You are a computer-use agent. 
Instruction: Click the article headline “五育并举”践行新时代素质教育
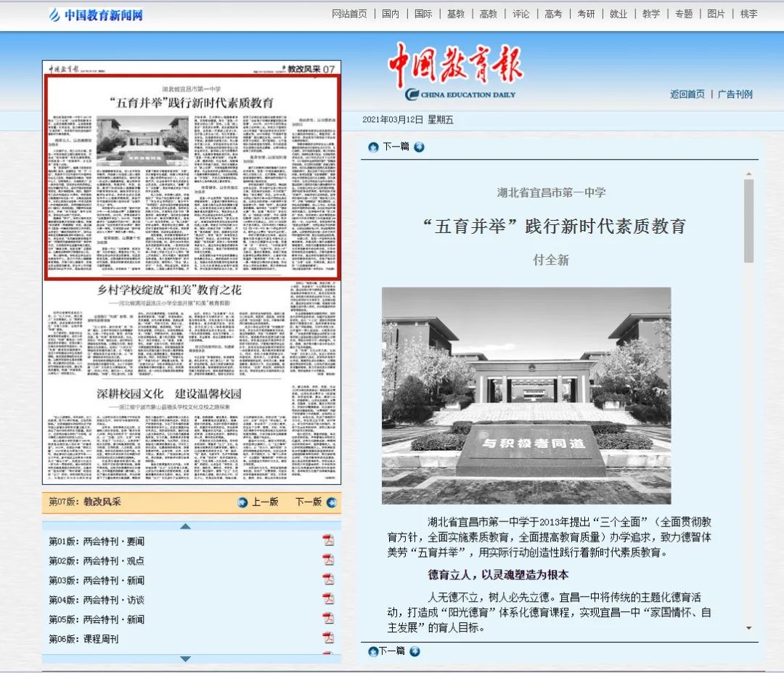[x=554, y=227]
